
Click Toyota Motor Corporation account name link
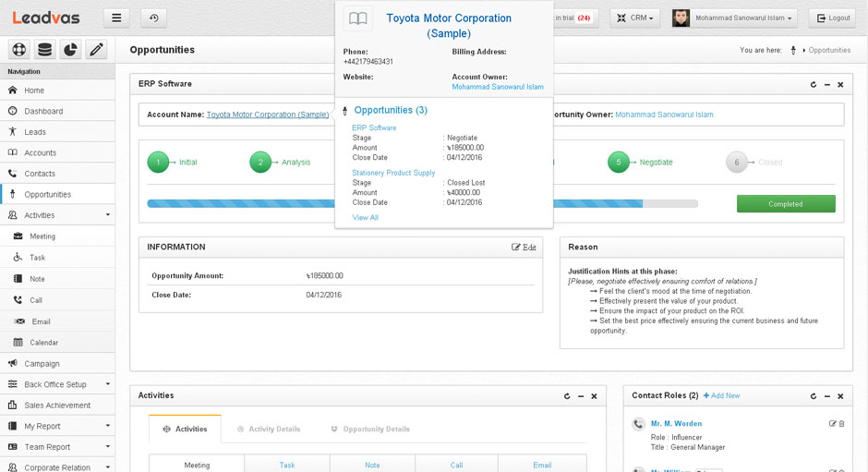[268, 115]
